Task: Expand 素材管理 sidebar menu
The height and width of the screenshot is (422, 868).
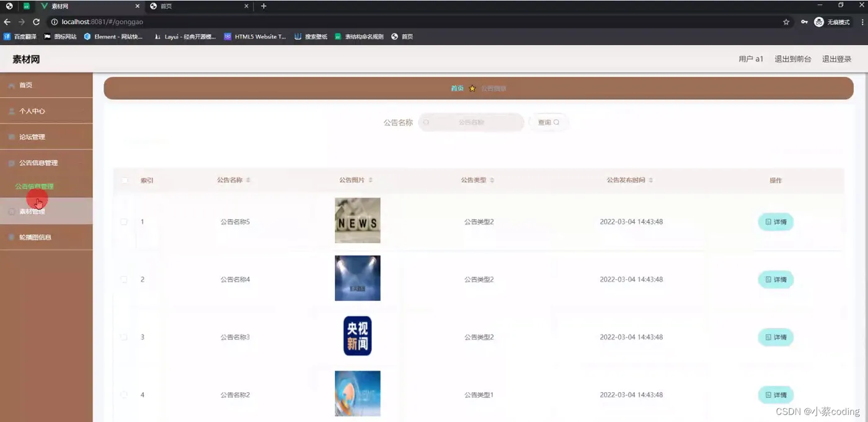Action: click(x=46, y=212)
